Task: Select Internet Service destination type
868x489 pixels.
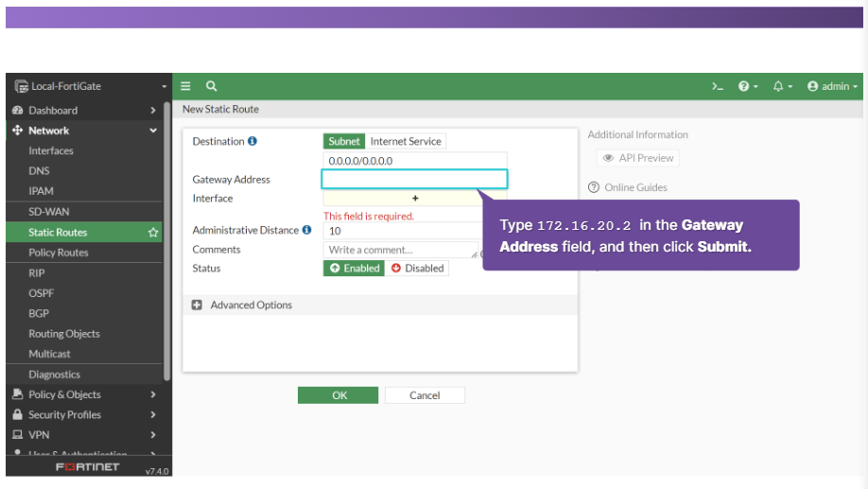Action: click(x=406, y=141)
